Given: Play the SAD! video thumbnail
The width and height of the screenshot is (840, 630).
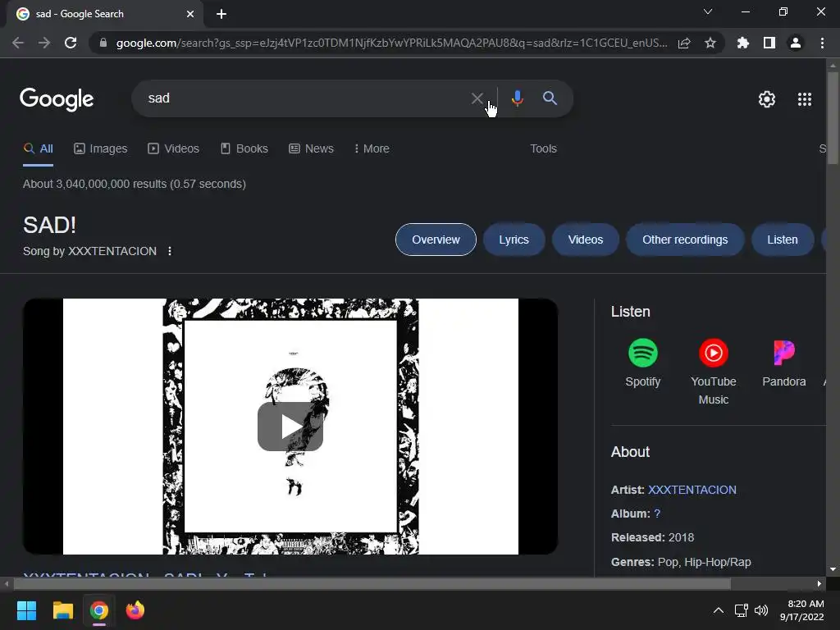Looking at the screenshot, I should click(x=290, y=427).
